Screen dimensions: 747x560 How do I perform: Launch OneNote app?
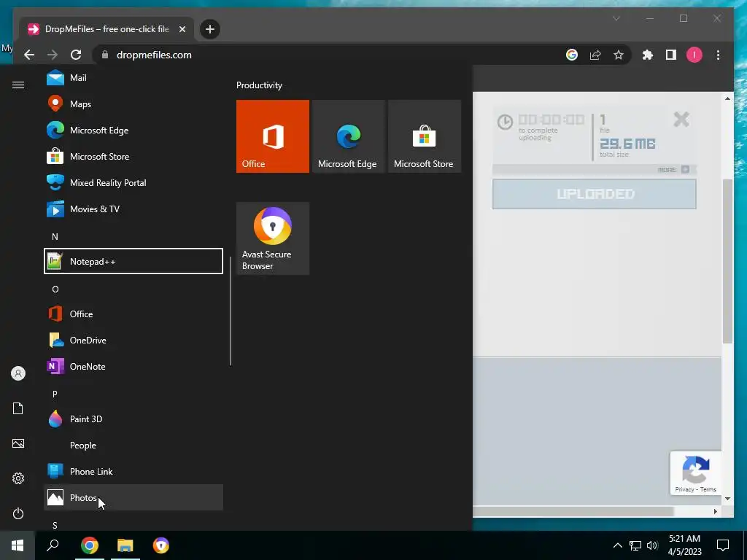[133, 366]
